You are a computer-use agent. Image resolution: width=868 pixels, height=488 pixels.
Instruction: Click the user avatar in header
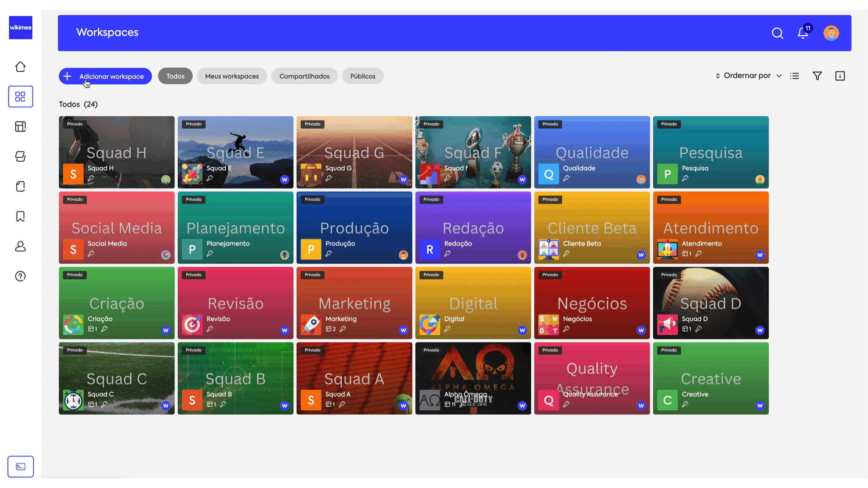(831, 33)
